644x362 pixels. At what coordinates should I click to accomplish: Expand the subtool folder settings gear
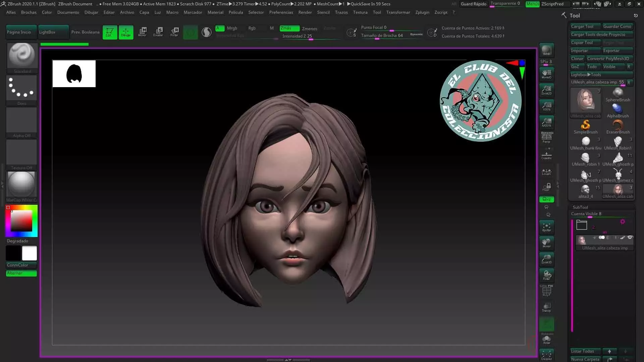(x=623, y=222)
